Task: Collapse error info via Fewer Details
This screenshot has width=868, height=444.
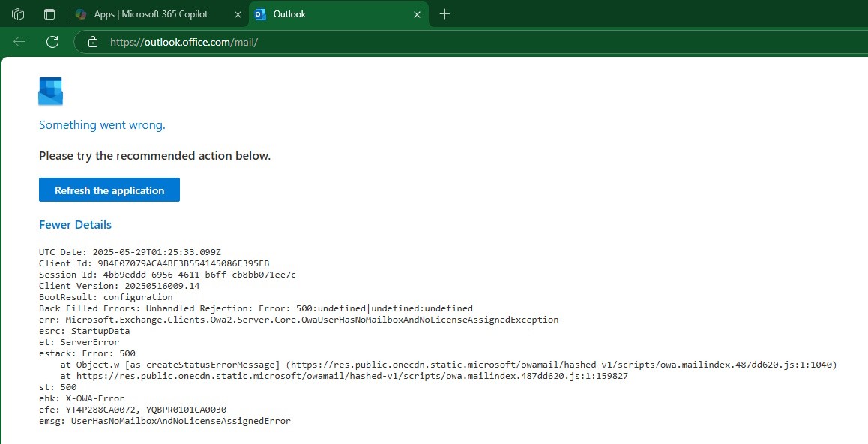Action: pyautogui.click(x=75, y=225)
